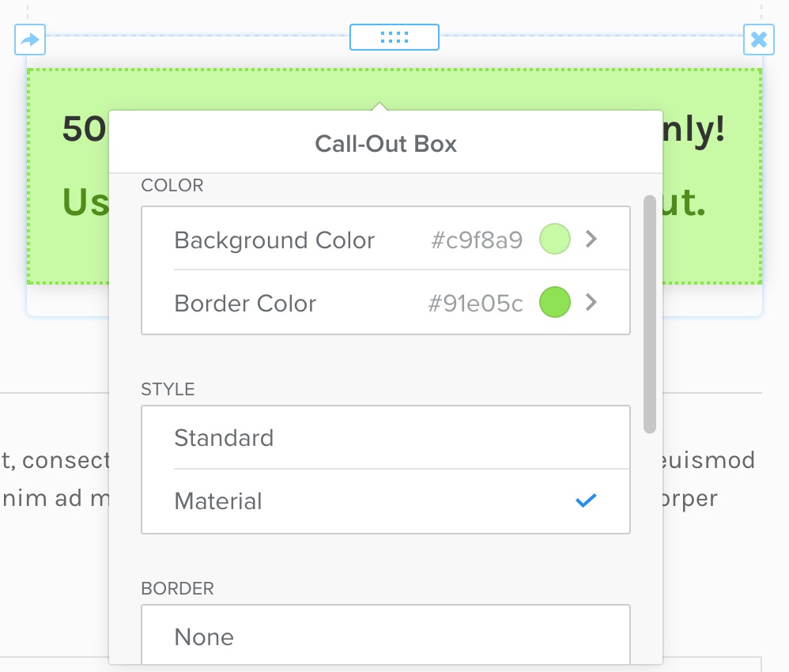Click the chevron on the Border Color row
This screenshot has width=789, height=672.
click(x=591, y=302)
